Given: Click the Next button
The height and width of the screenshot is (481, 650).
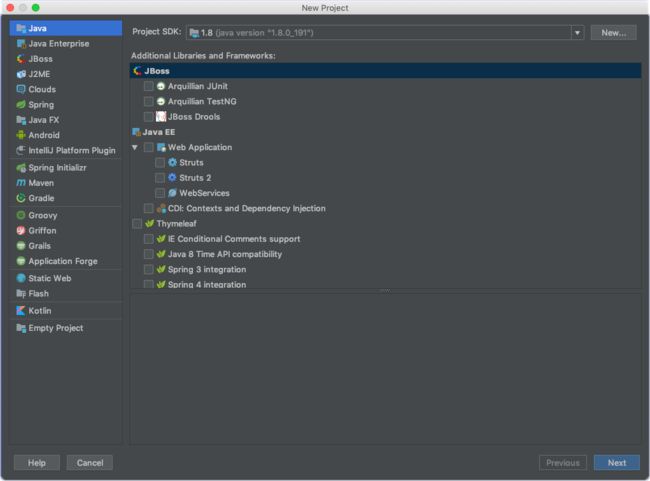Looking at the screenshot, I should (x=616, y=463).
